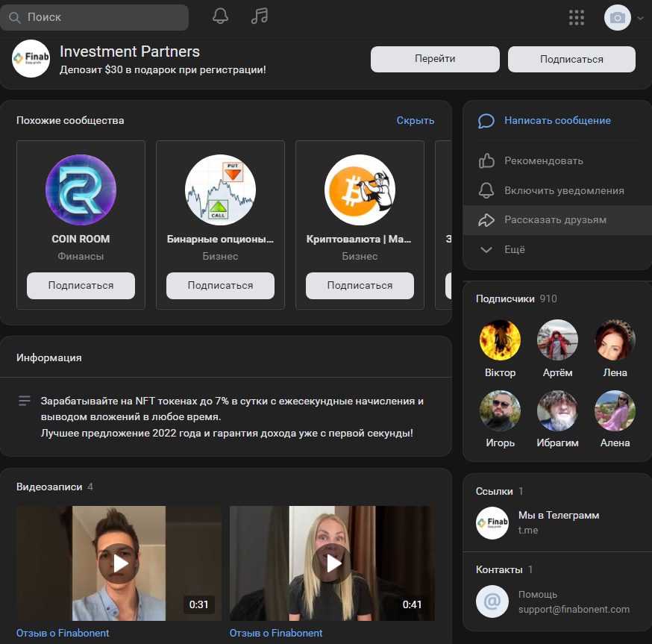Open subscriber Віктор's flame avatar
The width and height of the screenshot is (652, 644).
click(500, 340)
